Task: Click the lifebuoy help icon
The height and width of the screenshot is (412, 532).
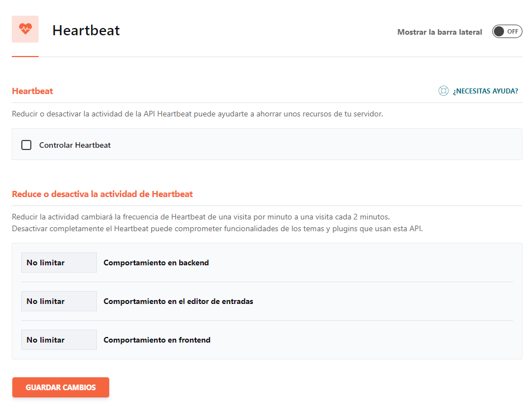Action: [x=444, y=91]
